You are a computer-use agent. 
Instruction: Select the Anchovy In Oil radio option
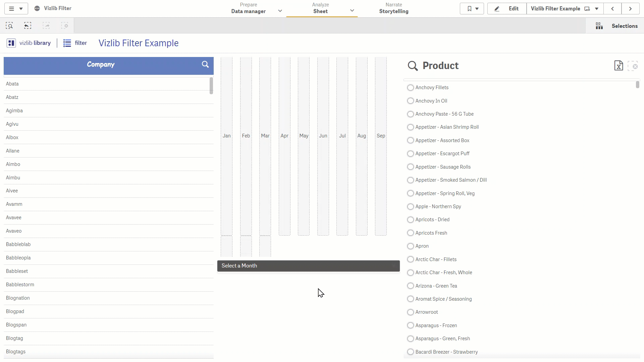[x=410, y=101]
